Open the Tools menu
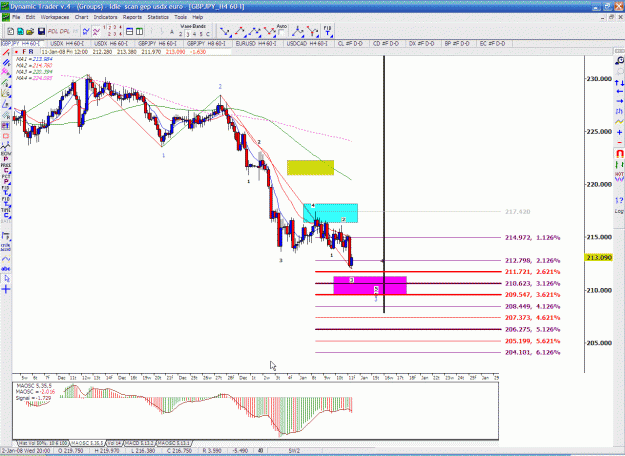This screenshot has width=625, height=456. 180,17
